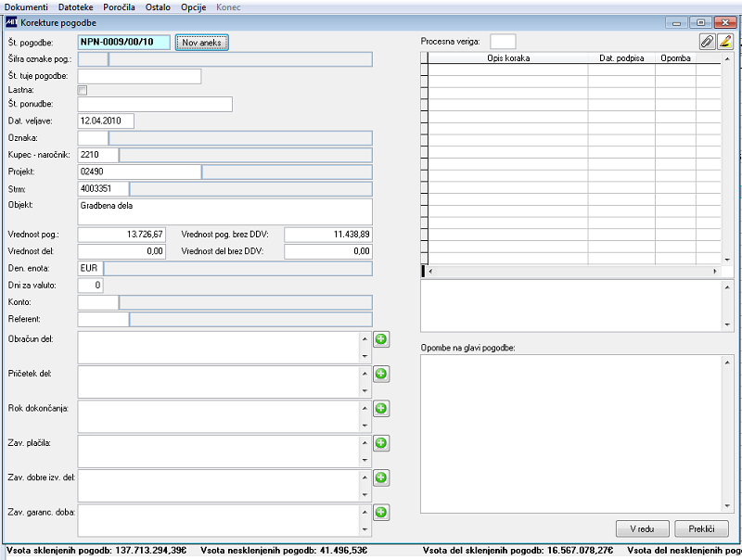Click the process grid scroll-left arrow
Viewport: 742px width, 560px height.
(430, 272)
